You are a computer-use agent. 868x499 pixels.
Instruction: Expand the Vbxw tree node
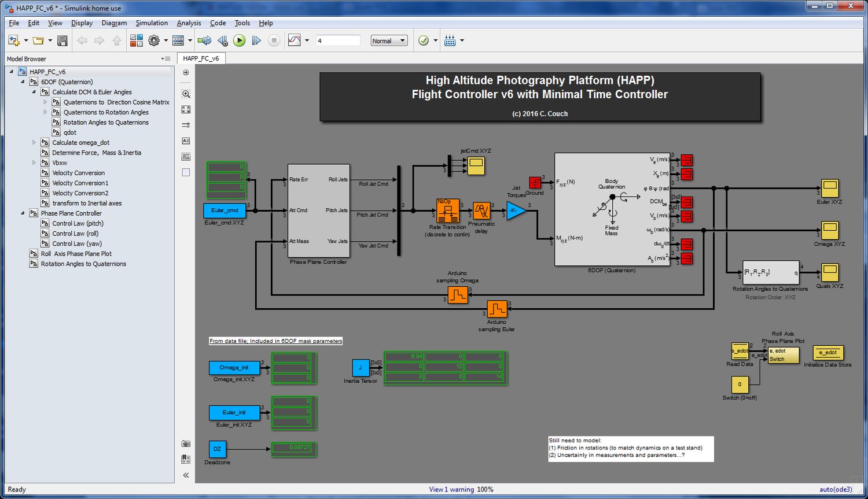coord(34,163)
